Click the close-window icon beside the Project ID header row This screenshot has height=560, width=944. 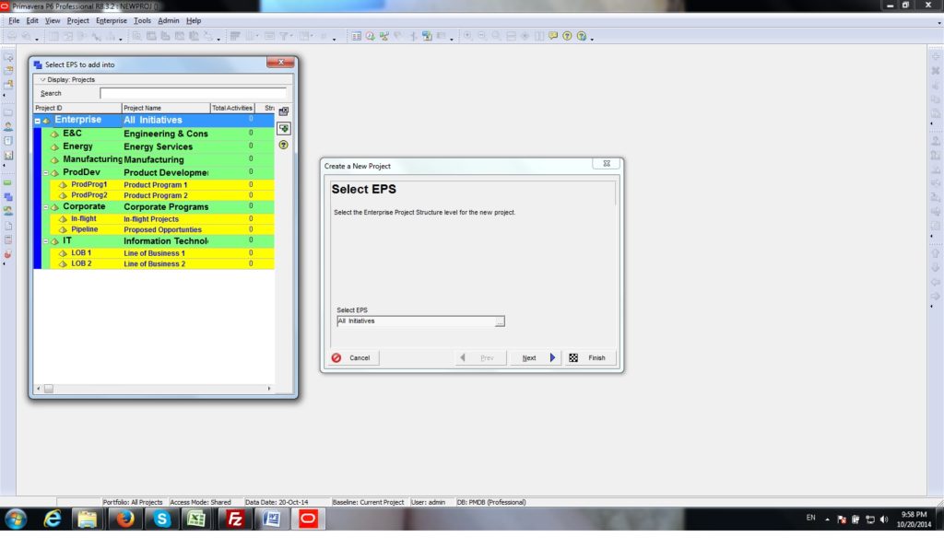coord(284,111)
